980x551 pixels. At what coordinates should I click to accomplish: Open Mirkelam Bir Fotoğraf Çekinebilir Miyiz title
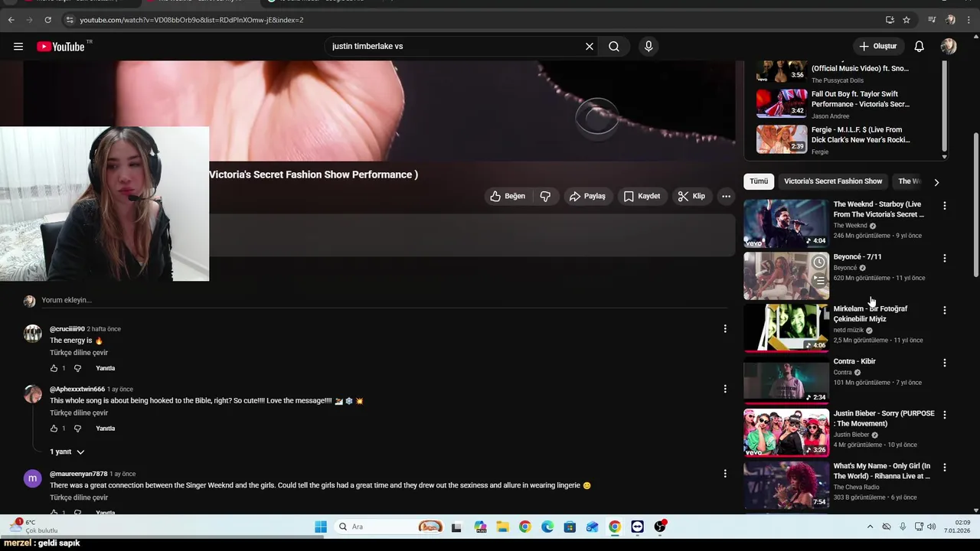[x=871, y=314]
